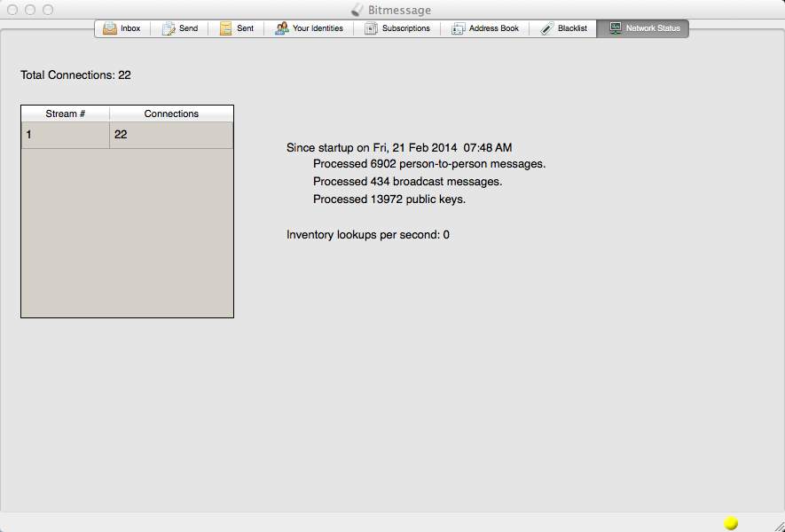785x532 pixels.
Task: Click the Network Status monitor icon
Action: pyautogui.click(x=615, y=28)
